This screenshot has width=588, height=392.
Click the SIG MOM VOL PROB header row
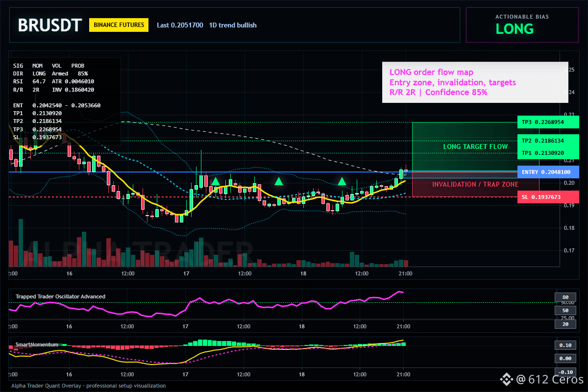(x=49, y=65)
